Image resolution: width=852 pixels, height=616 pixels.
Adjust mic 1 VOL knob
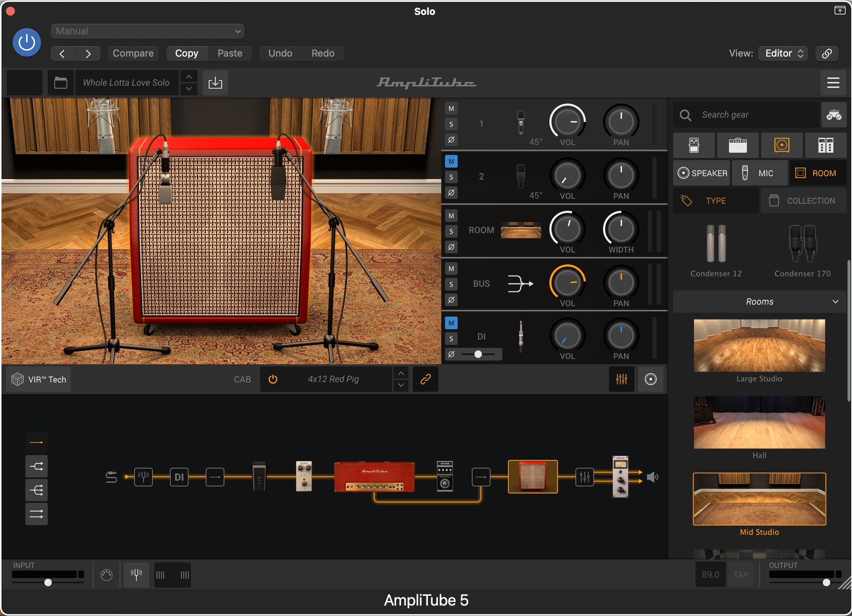click(x=567, y=122)
